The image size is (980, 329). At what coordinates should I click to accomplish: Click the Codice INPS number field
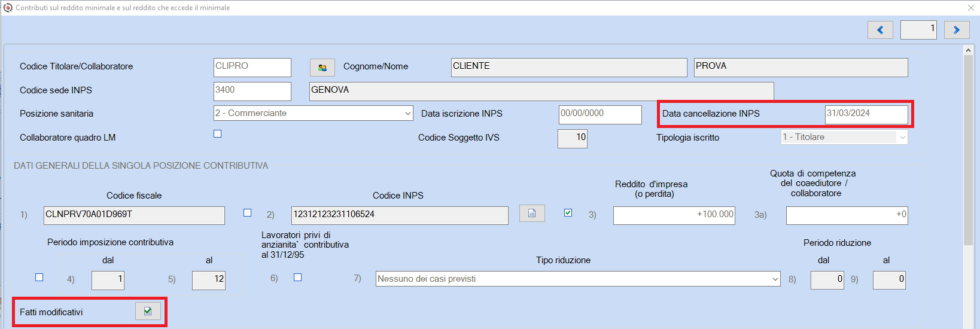[400, 215]
